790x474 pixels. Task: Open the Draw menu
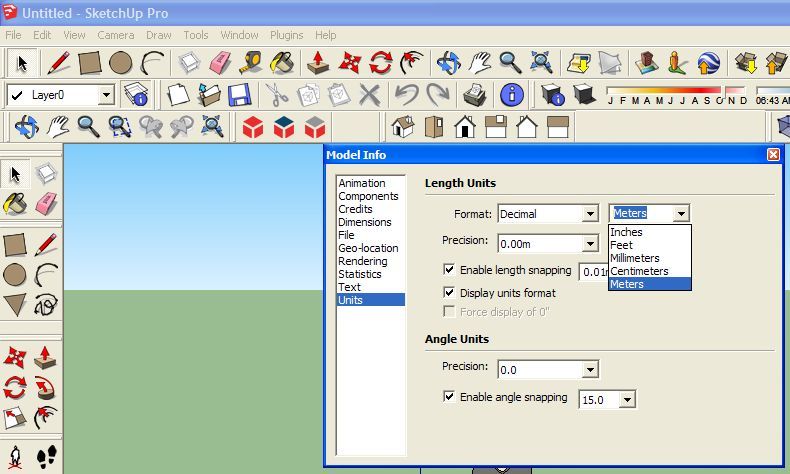(x=159, y=35)
